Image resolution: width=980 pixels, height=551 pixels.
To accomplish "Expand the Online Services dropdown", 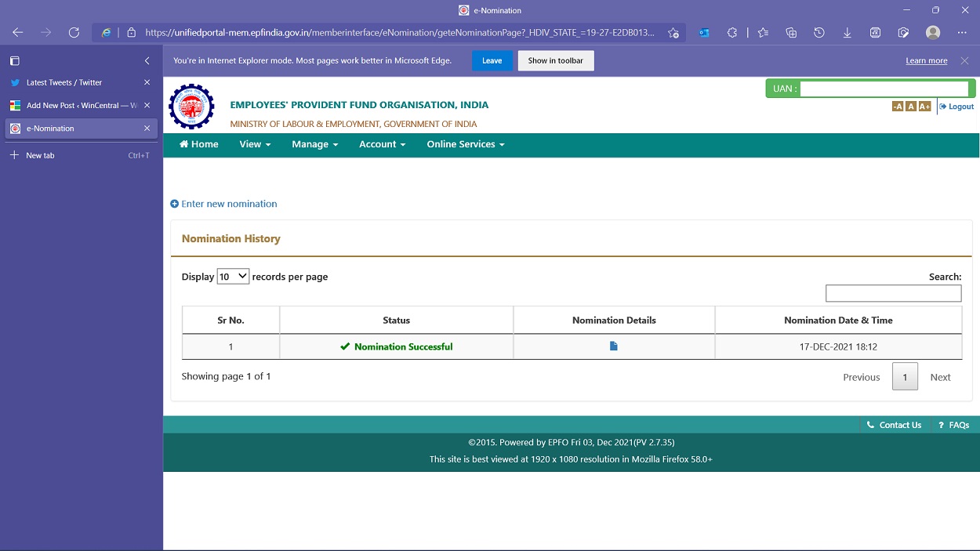I will [465, 144].
